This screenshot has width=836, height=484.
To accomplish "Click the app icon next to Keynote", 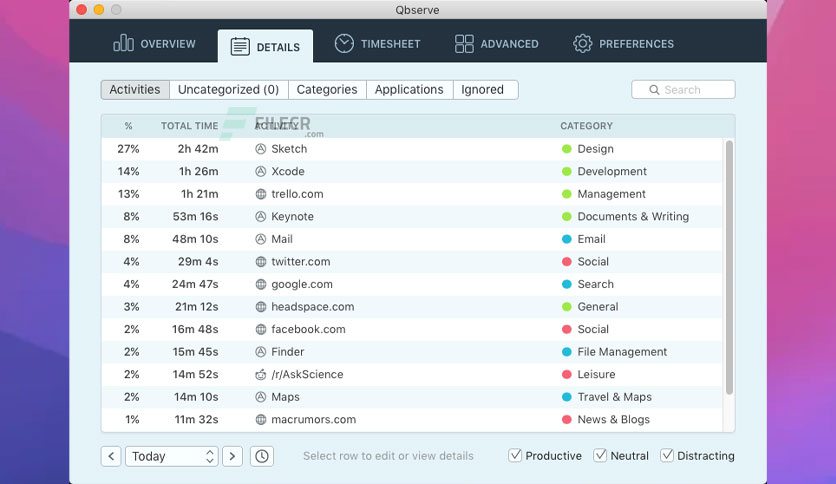I will pos(260,216).
